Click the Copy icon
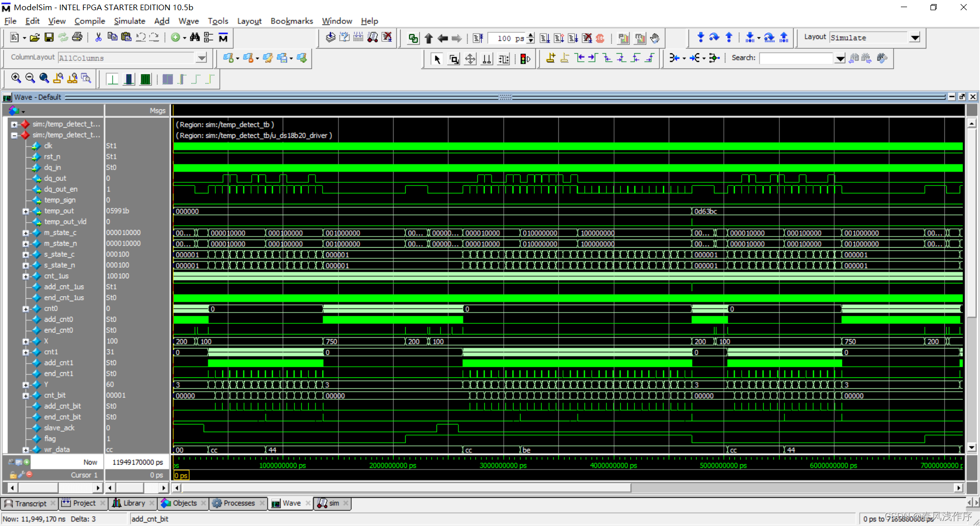The height and width of the screenshot is (526, 980). pos(112,37)
